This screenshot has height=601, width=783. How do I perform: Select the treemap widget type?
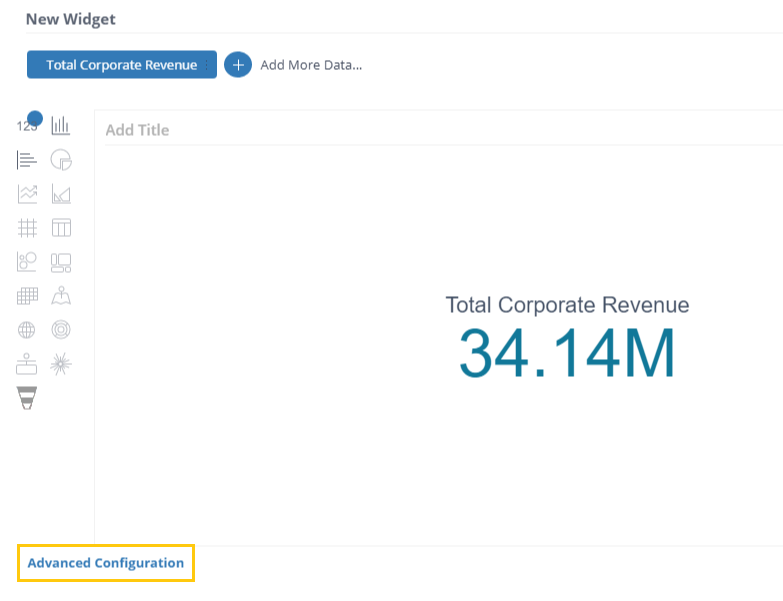61,262
